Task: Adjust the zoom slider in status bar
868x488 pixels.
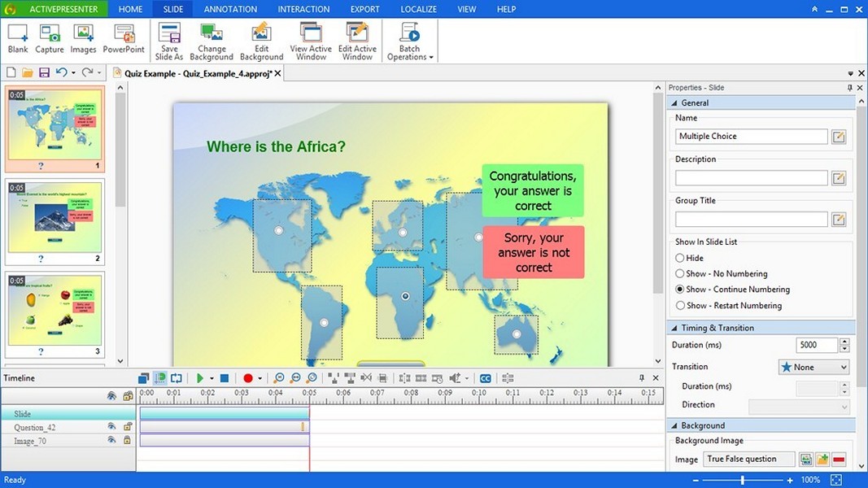Action: pyautogui.click(x=743, y=480)
